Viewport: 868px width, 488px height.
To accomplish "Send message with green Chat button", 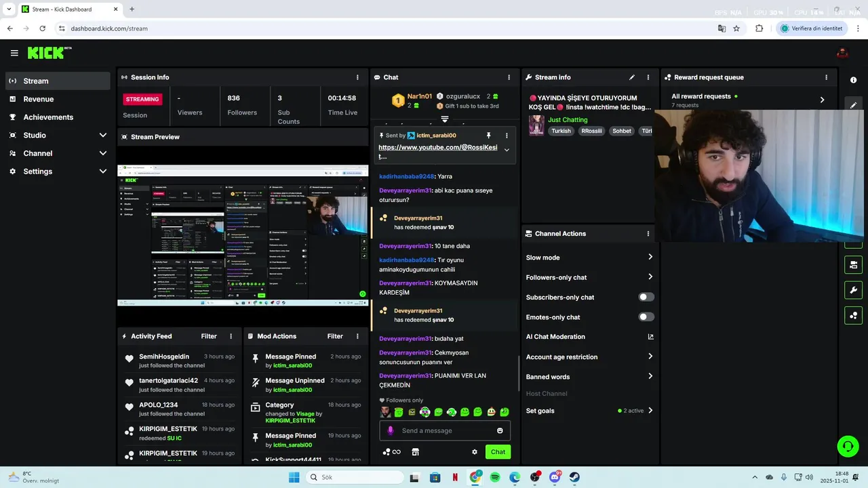I will pos(498,452).
